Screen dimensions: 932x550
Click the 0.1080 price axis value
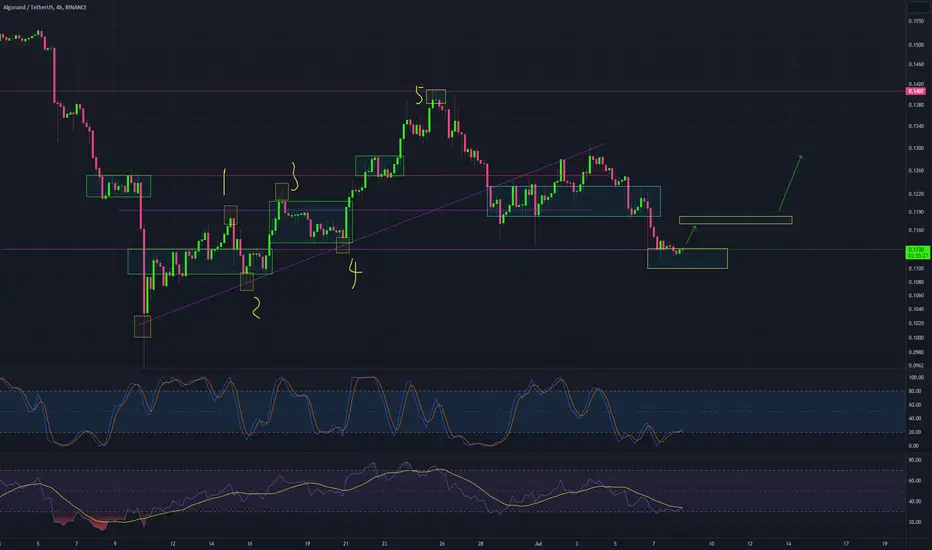pos(916,282)
